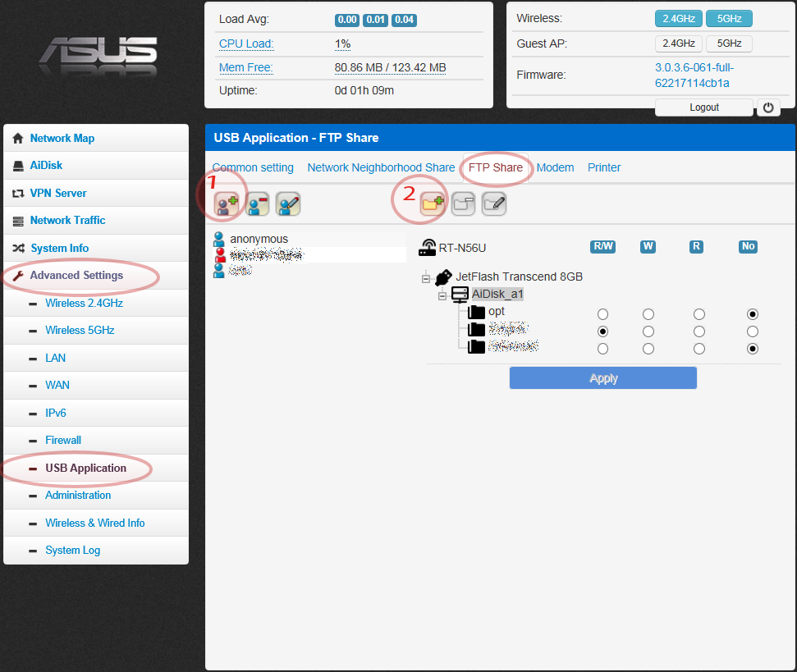Click the rename folder icon
The width and height of the screenshot is (797, 672).
(493, 205)
